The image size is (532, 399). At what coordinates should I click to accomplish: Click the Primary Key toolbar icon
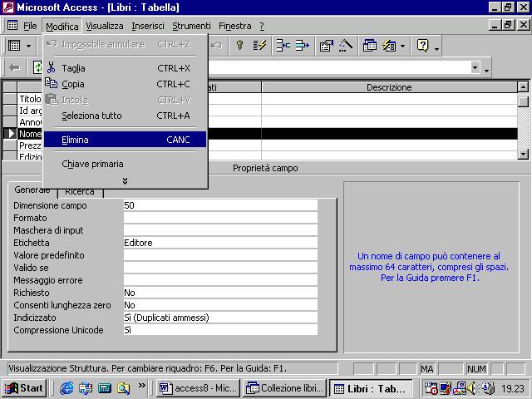click(x=240, y=45)
